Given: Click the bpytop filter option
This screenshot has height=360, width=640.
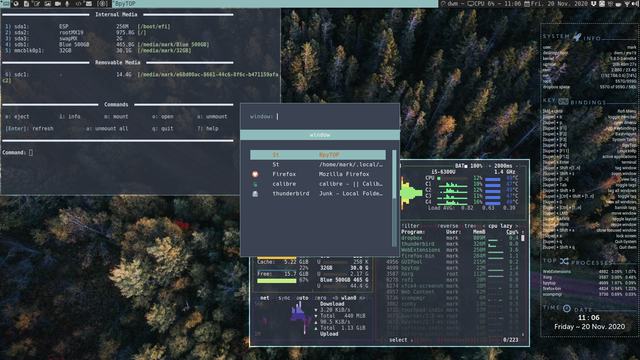Looking at the screenshot, I should tap(411, 226).
